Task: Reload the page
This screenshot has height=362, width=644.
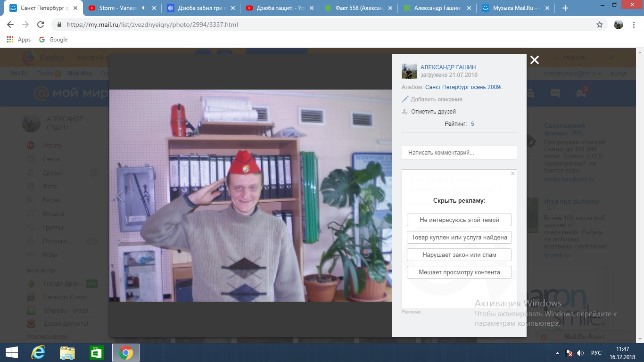Action: tap(41, 25)
